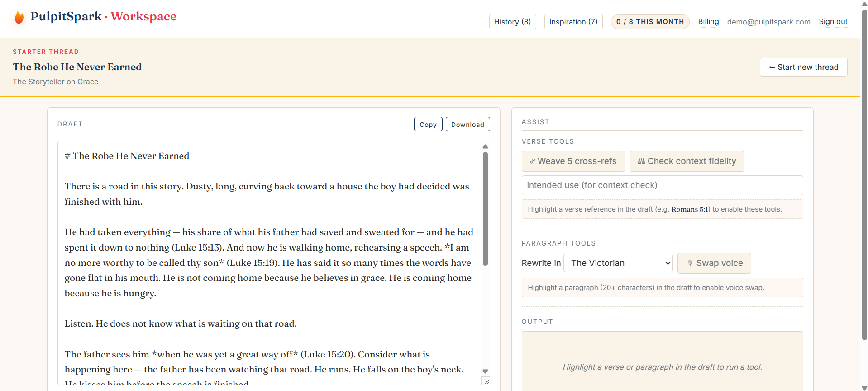Image resolution: width=868 pixels, height=391 pixels.
Task: Click the output placeholder message
Action: pos(662,367)
